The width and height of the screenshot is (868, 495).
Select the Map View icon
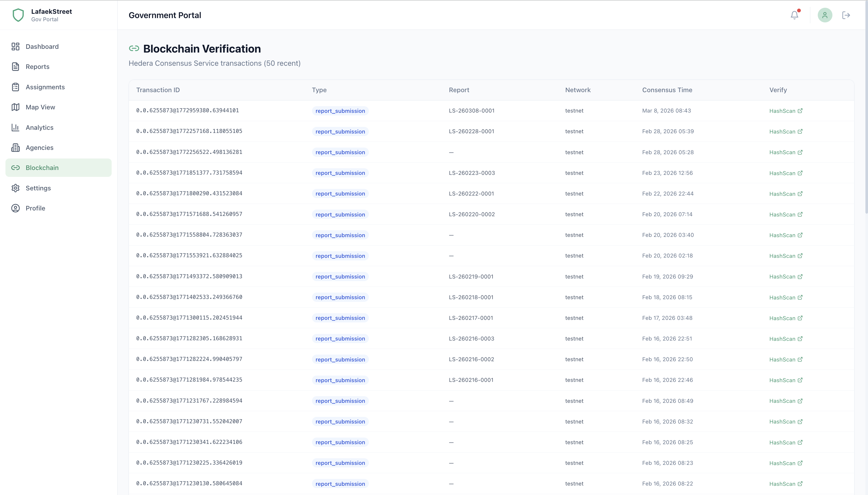pyautogui.click(x=15, y=107)
